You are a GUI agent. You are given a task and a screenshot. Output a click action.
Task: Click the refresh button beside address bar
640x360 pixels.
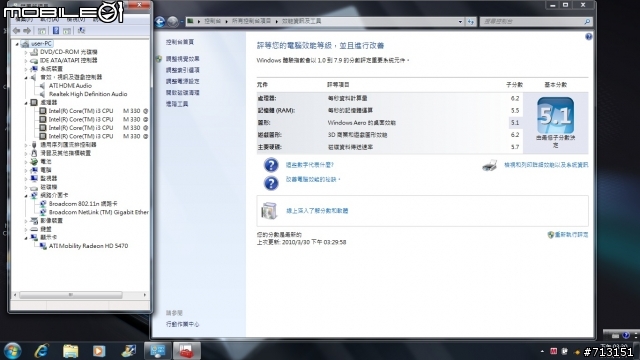[x=471, y=22]
